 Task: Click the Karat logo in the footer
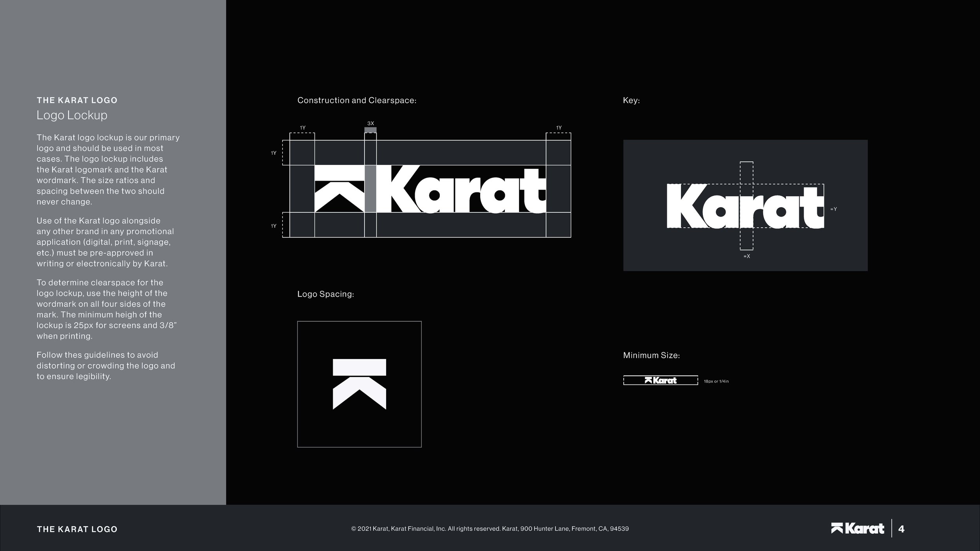click(857, 529)
